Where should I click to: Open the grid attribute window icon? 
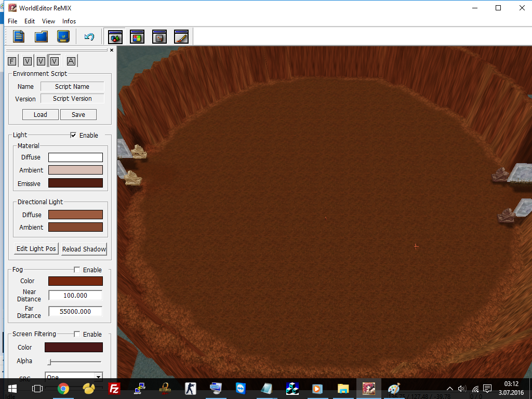coord(159,37)
